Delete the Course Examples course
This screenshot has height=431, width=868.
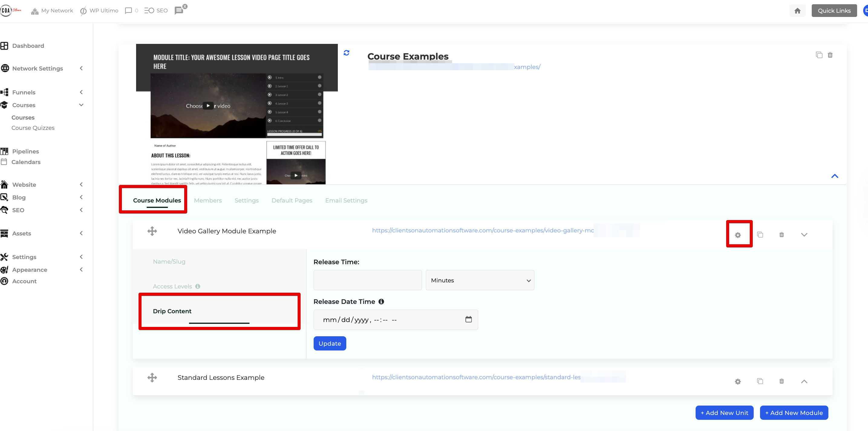pos(830,55)
